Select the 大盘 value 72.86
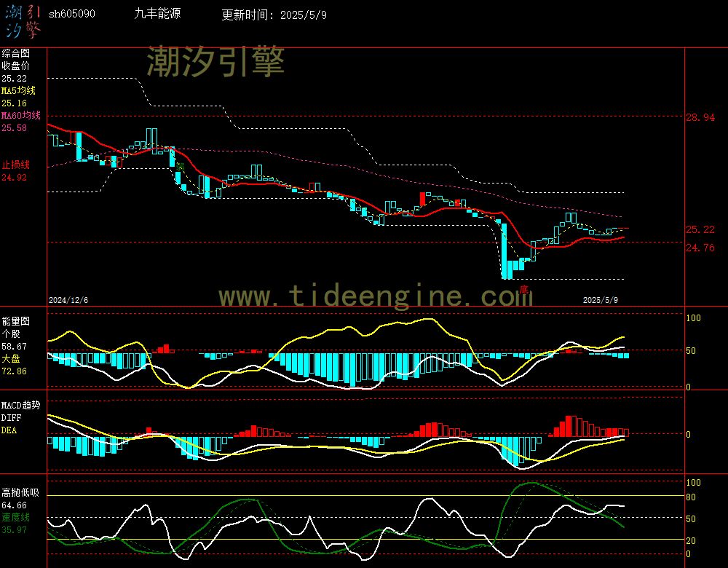 coord(15,371)
